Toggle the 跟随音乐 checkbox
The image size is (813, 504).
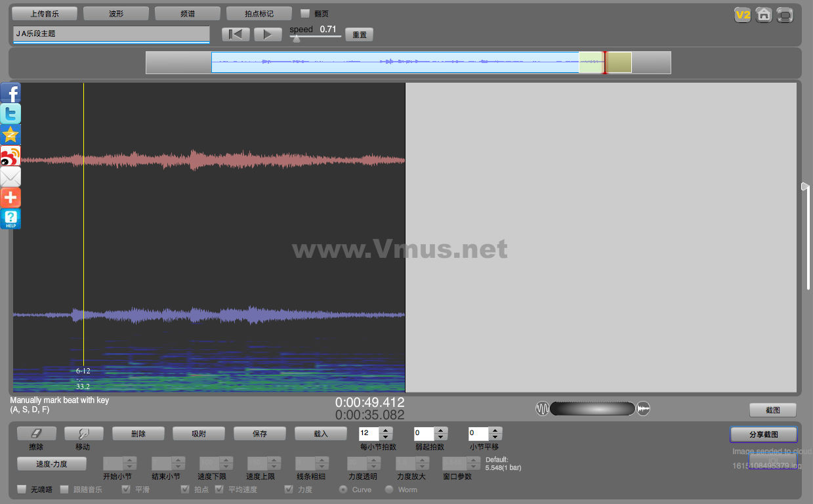[64, 490]
